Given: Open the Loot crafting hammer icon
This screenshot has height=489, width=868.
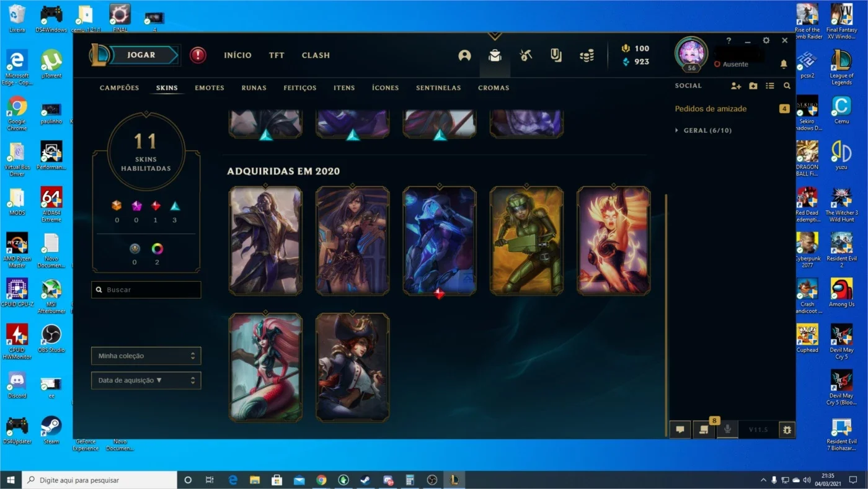Looking at the screenshot, I should [526, 55].
